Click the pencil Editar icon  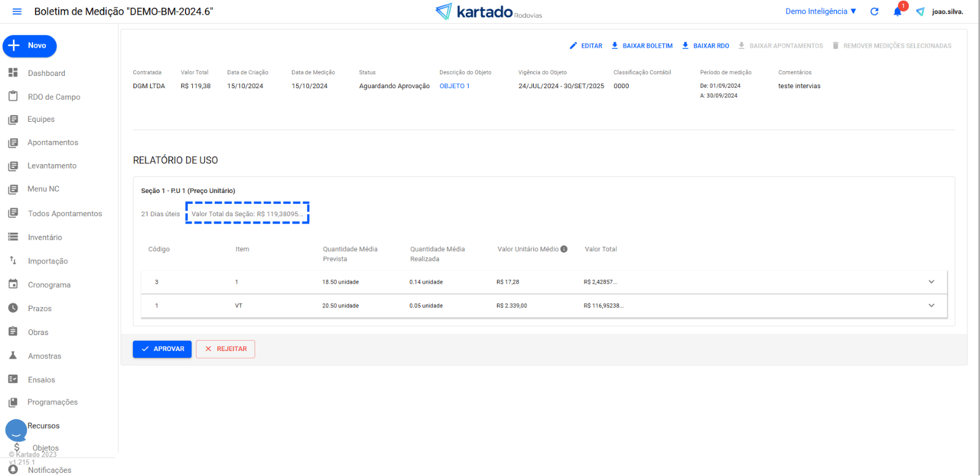(x=574, y=46)
